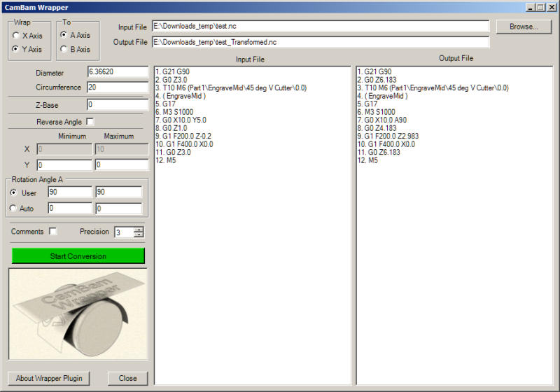Viewport: 560px width, 392px height.
Task: Click the Browse... button
Action: point(524,27)
